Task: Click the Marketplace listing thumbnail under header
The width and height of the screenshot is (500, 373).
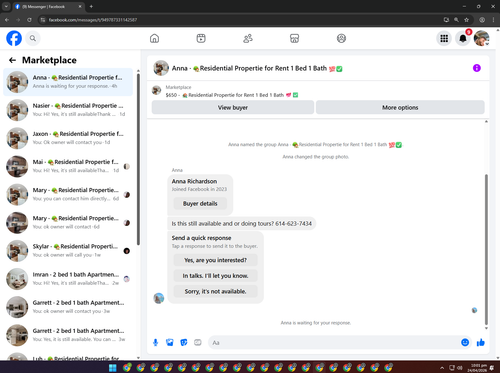Action: click(156, 90)
